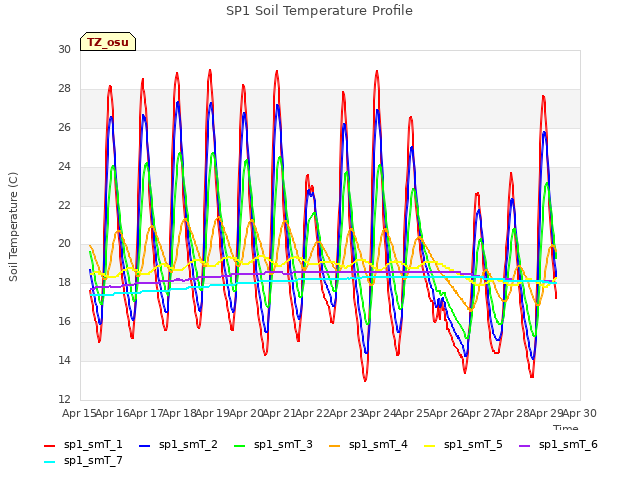
Task: Click the y-axis value 20
Action: point(64,244)
